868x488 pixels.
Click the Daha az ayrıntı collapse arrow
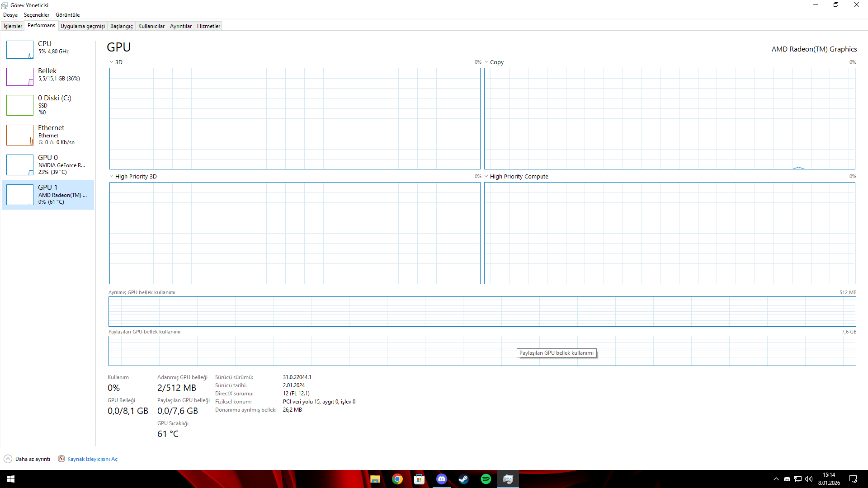pos(8,459)
